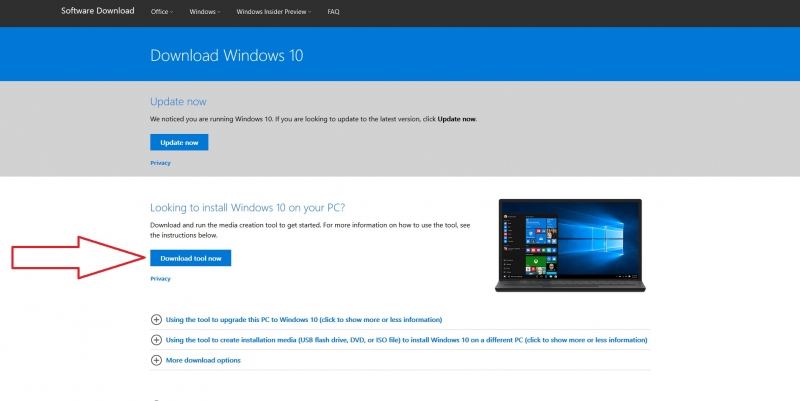This screenshot has width=800, height=401.
Task: Expand upgrade this PC to Windows 10 section
Action: pyautogui.click(x=304, y=320)
